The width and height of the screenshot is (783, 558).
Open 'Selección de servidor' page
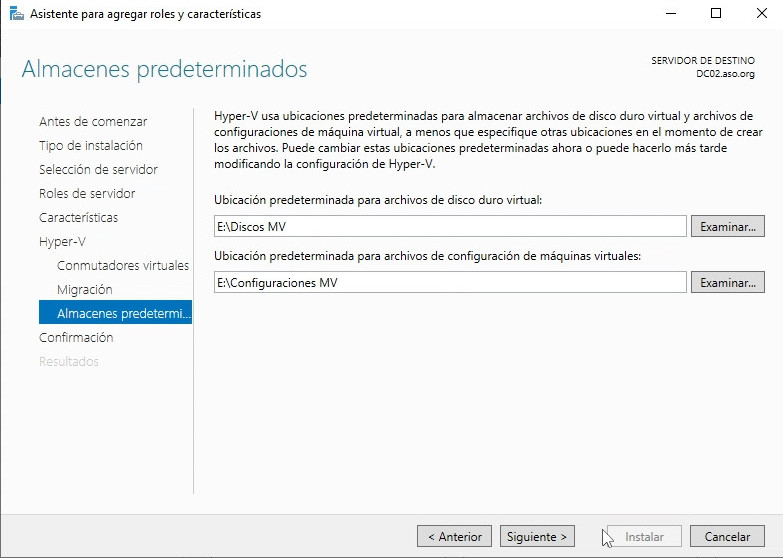coord(98,169)
